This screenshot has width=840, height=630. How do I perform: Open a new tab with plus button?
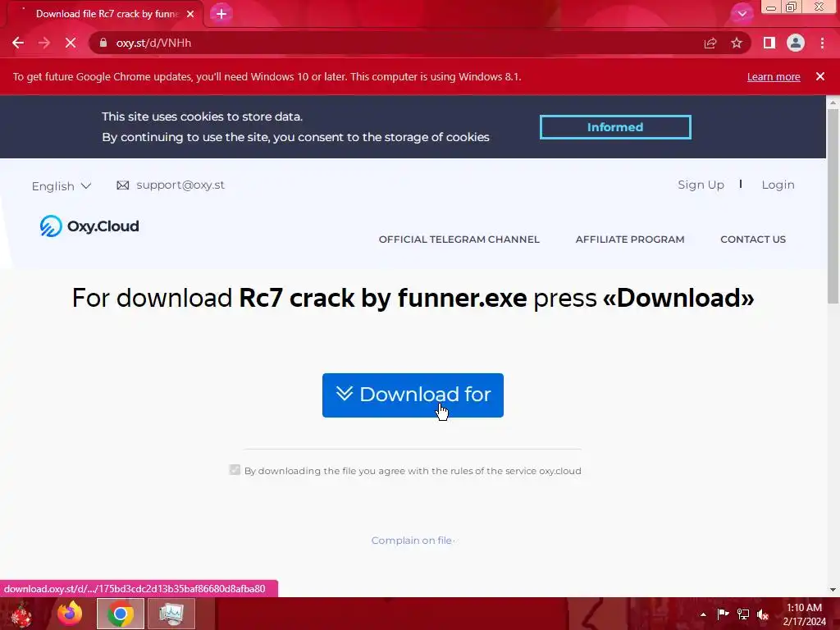[x=221, y=14]
